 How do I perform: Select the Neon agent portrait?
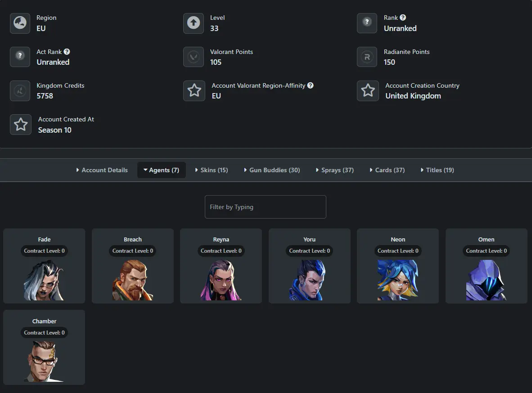click(397, 280)
